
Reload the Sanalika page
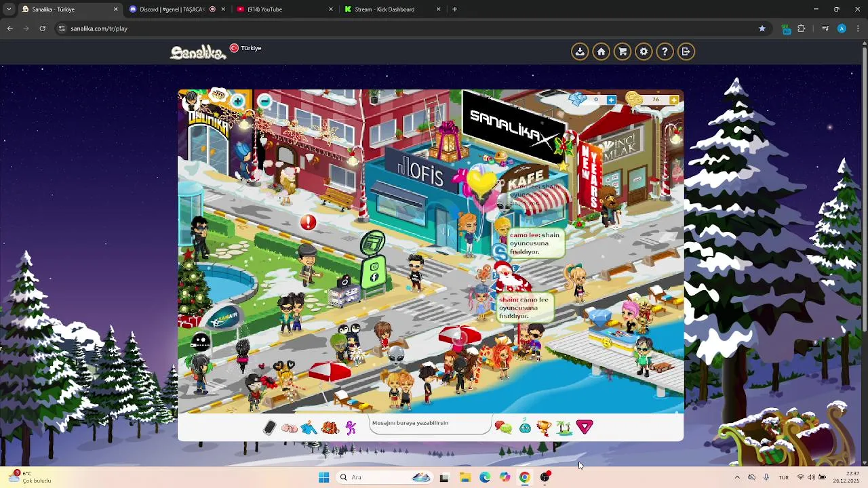(42, 28)
